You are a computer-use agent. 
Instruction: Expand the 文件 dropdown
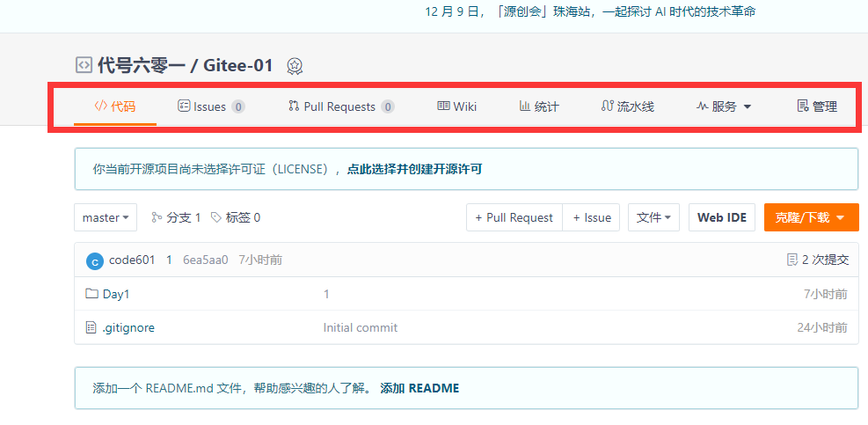tap(653, 217)
